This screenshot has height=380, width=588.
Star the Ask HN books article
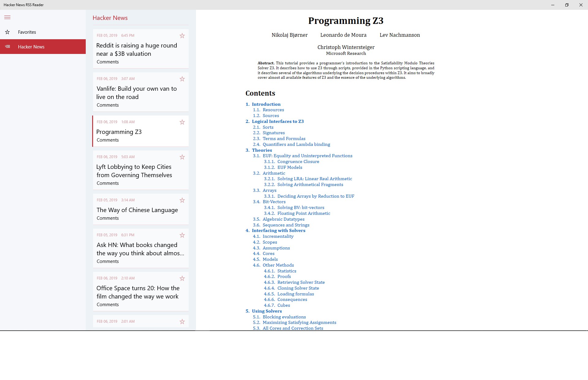tap(182, 235)
